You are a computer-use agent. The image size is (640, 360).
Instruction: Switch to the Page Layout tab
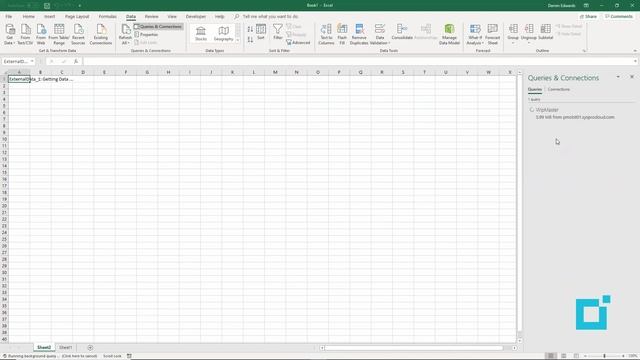[x=77, y=16]
